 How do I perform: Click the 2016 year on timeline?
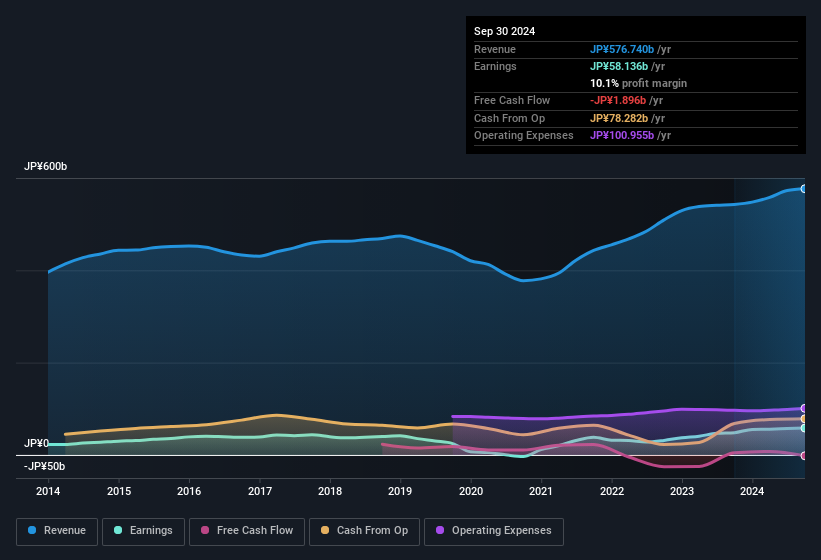[x=189, y=491]
